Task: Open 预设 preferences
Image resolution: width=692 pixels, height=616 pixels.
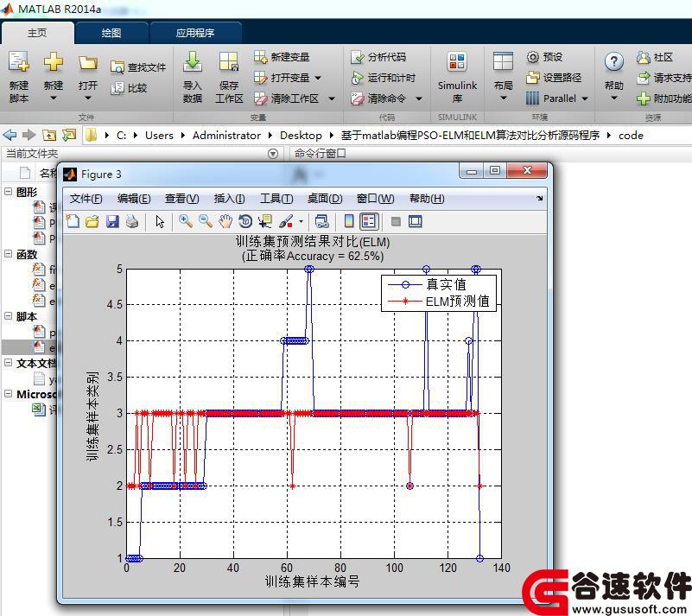Action: (x=544, y=57)
